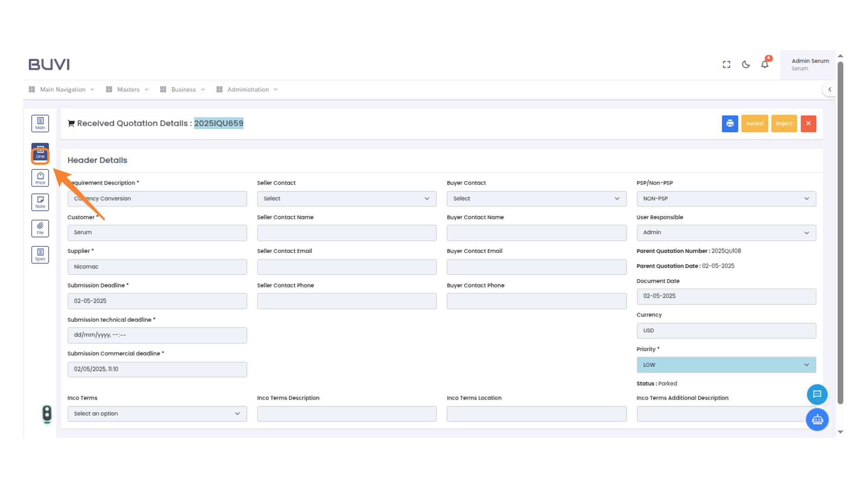868x488 pixels.
Task: Open the Main section sidebar icon
Action: [x=40, y=123]
